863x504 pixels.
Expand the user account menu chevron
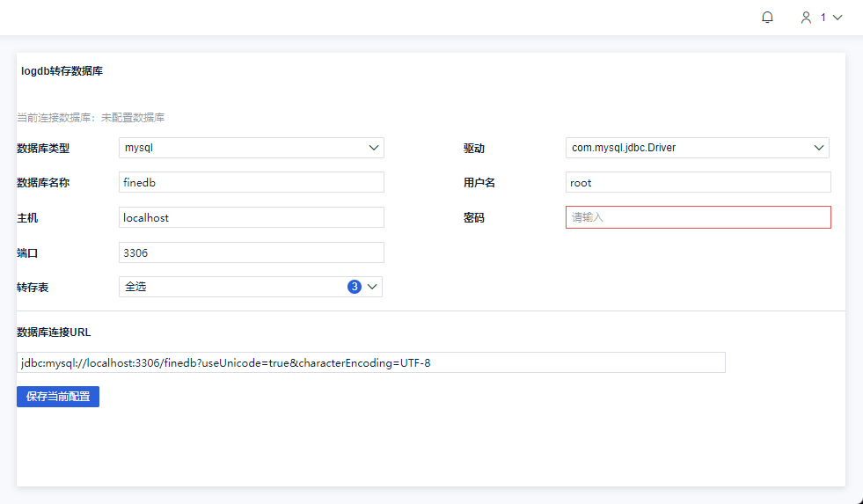pos(837,18)
